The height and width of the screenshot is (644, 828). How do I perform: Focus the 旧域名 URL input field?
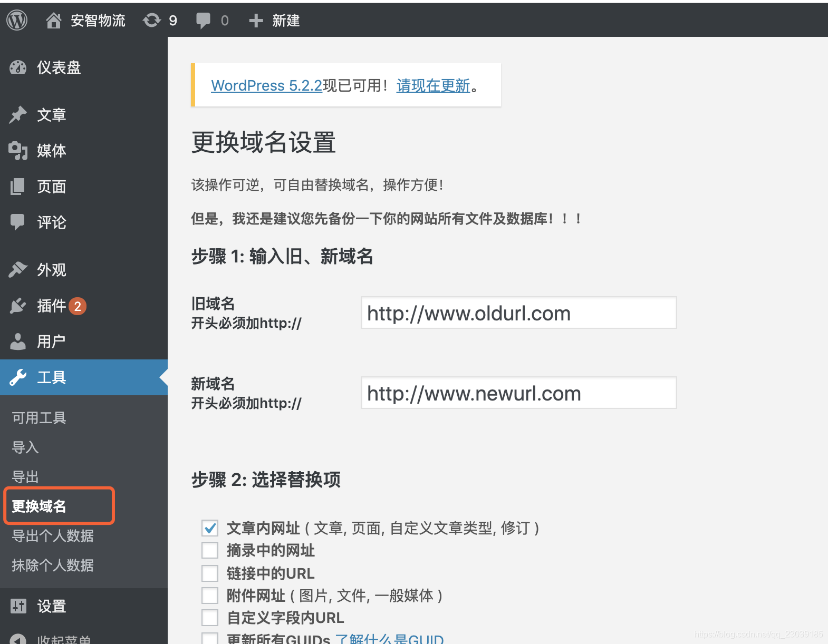[x=518, y=313]
